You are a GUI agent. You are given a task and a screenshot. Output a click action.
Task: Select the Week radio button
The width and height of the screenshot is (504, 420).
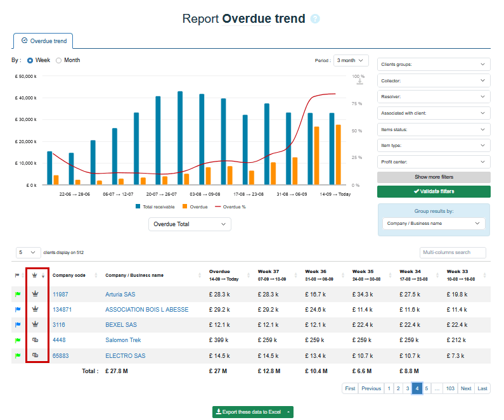[30, 60]
